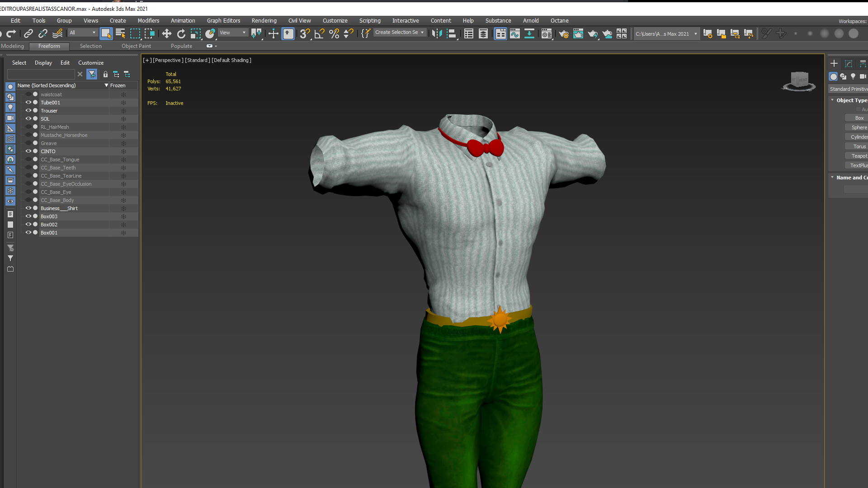Click the Select and Link chain icon
Image resolution: width=868 pixels, height=488 pixels.
pyautogui.click(x=28, y=33)
